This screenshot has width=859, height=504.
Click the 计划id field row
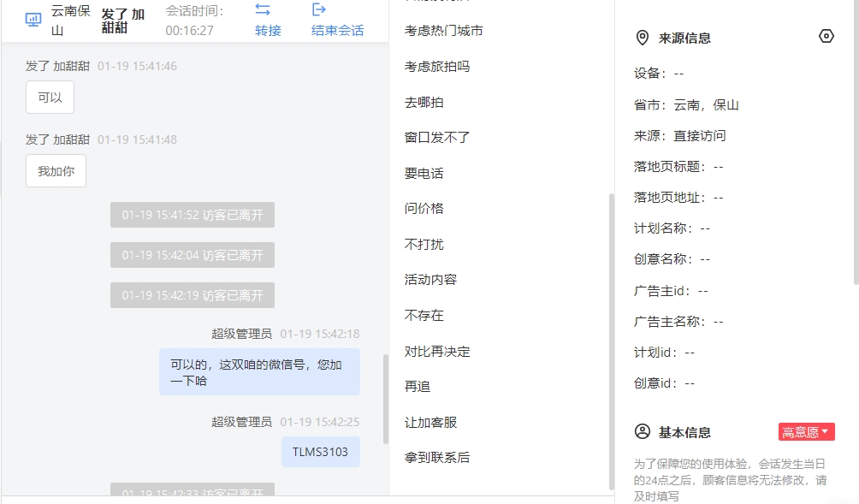pos(665,353)
